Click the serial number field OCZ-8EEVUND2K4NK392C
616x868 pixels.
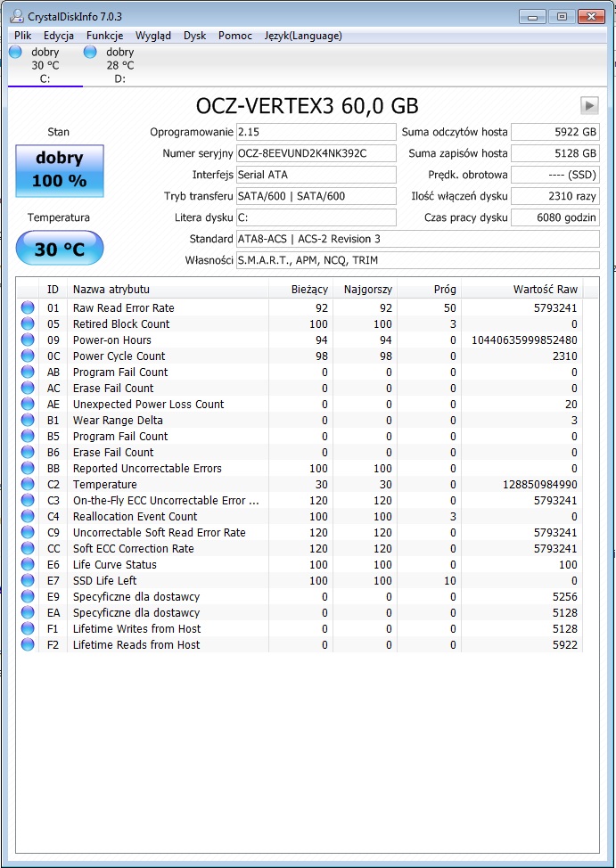316,153
